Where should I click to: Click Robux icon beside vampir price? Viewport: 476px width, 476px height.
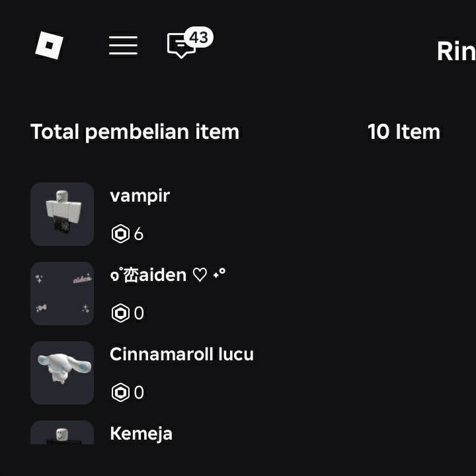(120, 234)
